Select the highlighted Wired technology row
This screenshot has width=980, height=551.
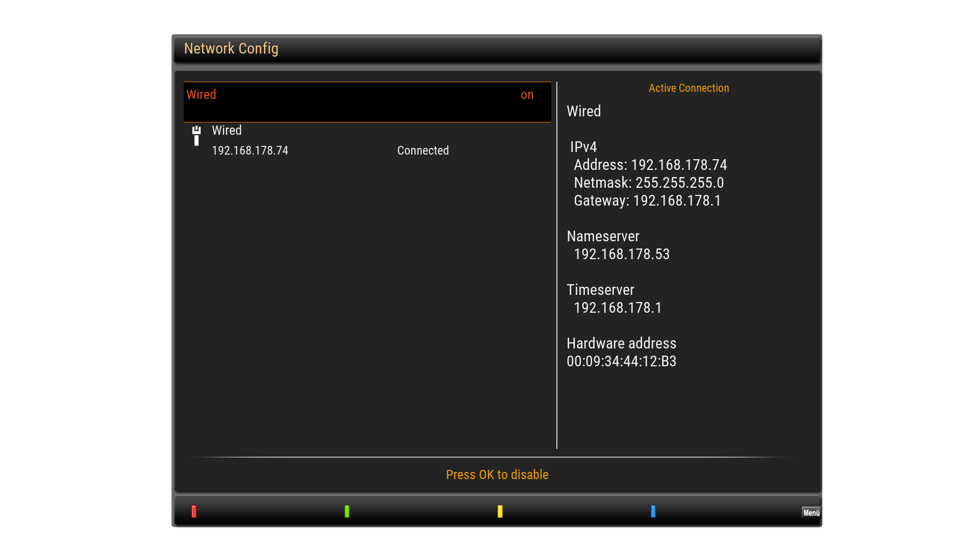point(367,102)
